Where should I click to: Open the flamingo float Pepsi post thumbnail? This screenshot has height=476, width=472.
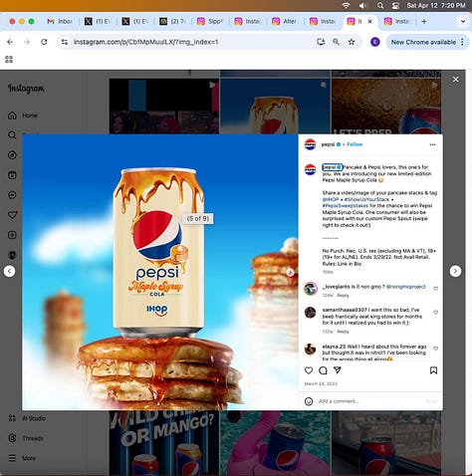tap(275, 442)
